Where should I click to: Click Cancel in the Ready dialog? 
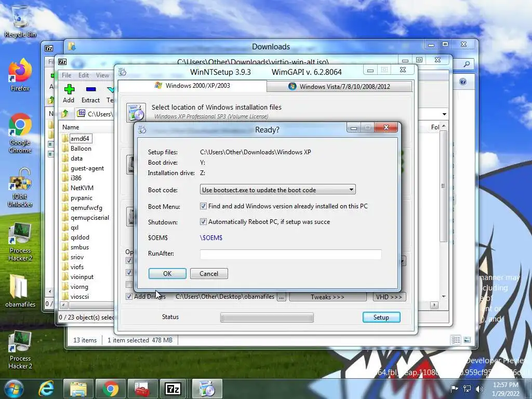pos(209,273)
